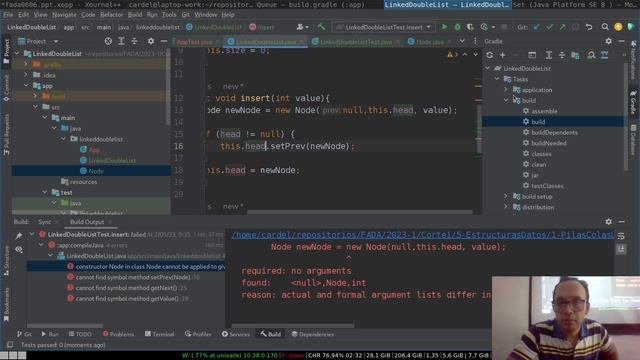
Task: Click the editor horizontal scrollbar
Action: coord(359,212)
